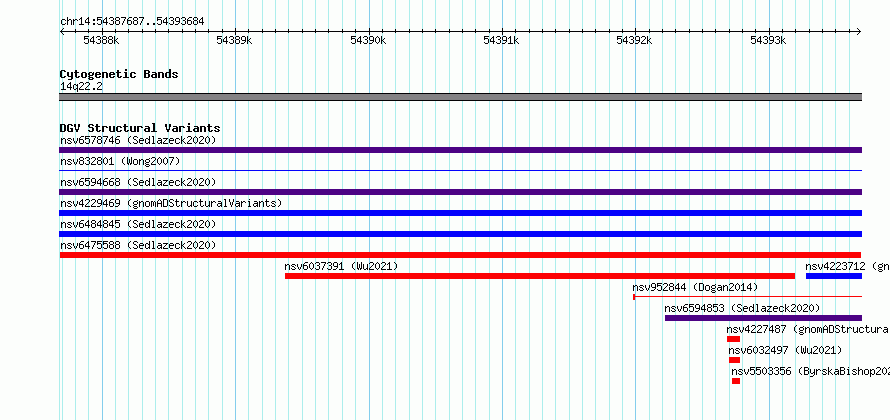Screen dimensions: 890x420
Task: Click the 54390k ruler tick label
Action: tap(368, 40)
